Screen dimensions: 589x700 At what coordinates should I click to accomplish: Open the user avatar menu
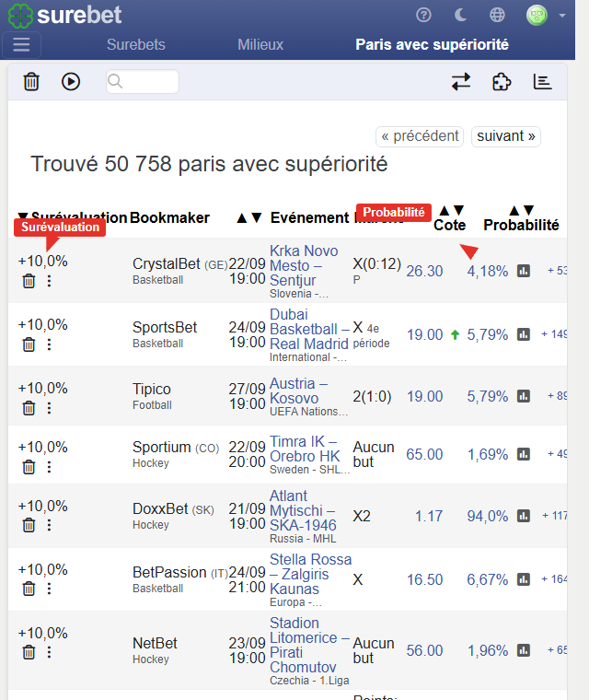point(545,15)
